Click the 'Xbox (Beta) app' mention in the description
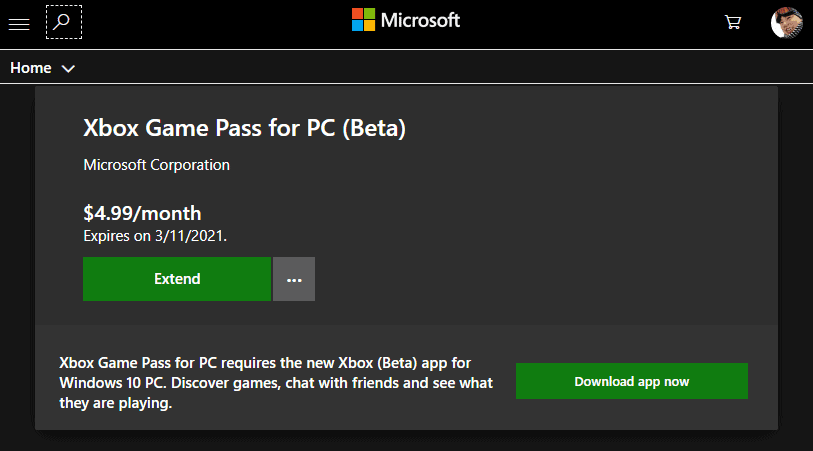Image resolution: width=813 pixels, height=451 pixels. 393,362
